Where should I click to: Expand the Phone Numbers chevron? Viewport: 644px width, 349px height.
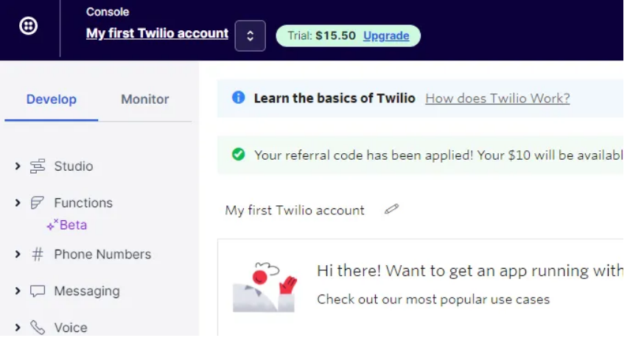(18, 254)
